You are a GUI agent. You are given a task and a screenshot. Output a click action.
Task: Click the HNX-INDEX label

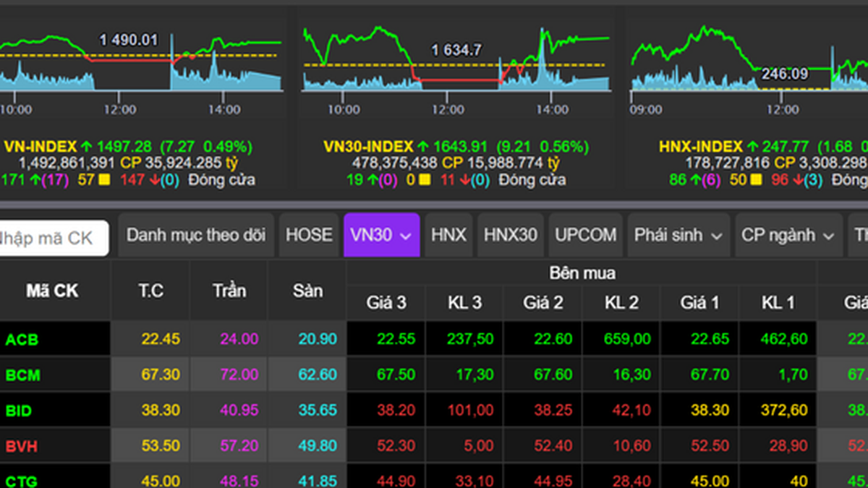701,147
